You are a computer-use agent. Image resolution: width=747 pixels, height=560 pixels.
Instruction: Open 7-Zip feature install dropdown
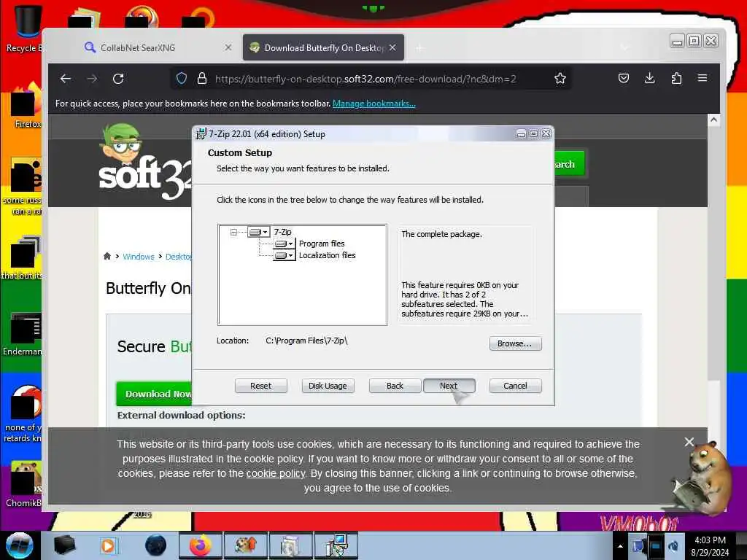[259, 232]
